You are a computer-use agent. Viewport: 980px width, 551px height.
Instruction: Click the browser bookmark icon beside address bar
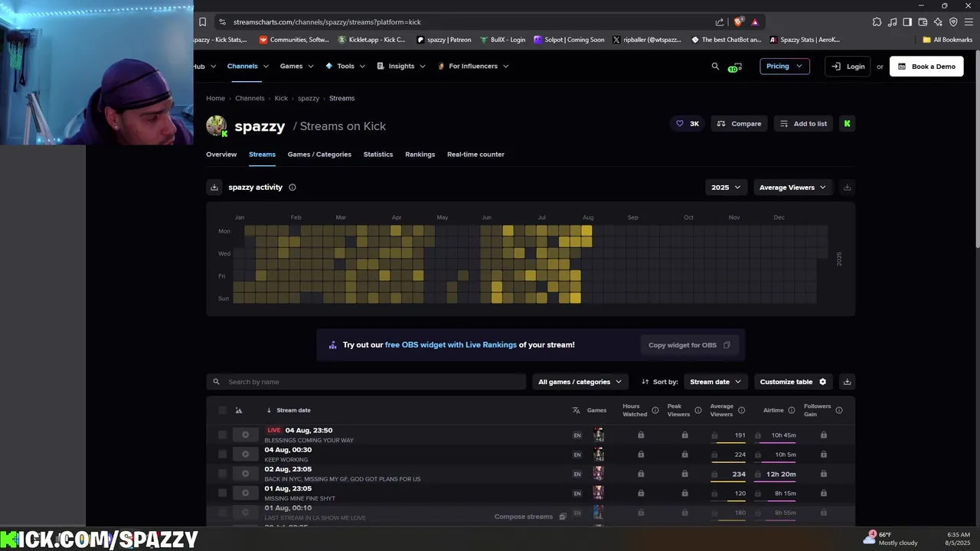coord(202,22)
